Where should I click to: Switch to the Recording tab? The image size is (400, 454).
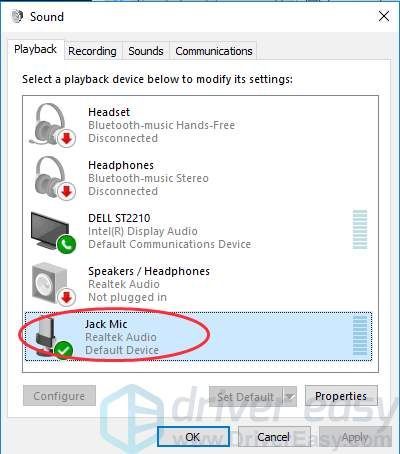point(92,51)
